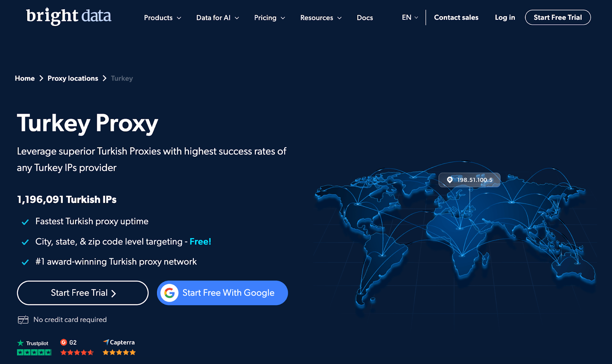Click Capterra label text

(x=122, y=343)
